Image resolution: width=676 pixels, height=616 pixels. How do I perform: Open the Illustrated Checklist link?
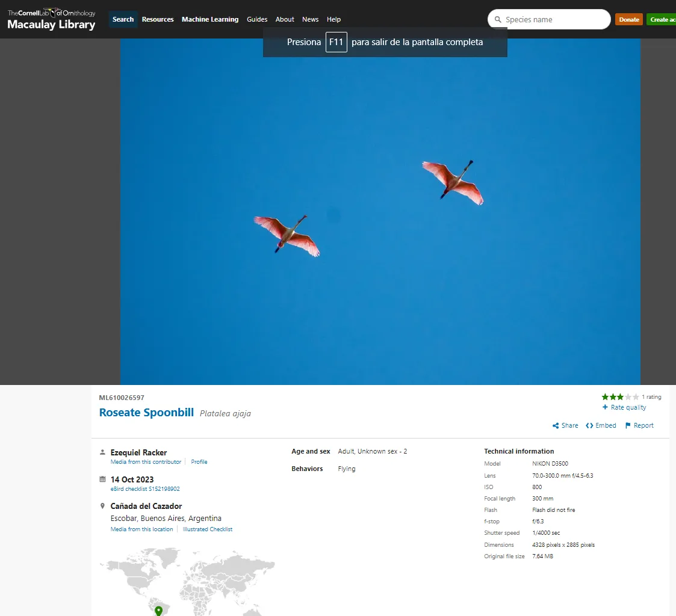(207, 529)
